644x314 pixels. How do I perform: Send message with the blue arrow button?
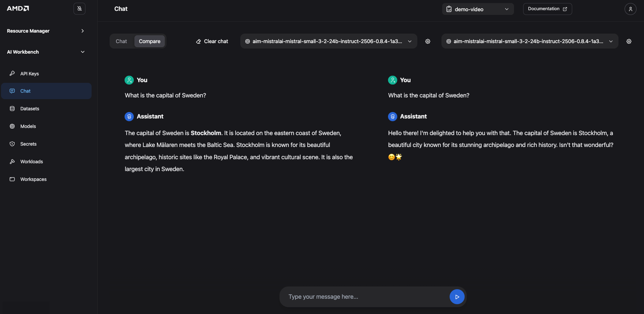point(457,297)
